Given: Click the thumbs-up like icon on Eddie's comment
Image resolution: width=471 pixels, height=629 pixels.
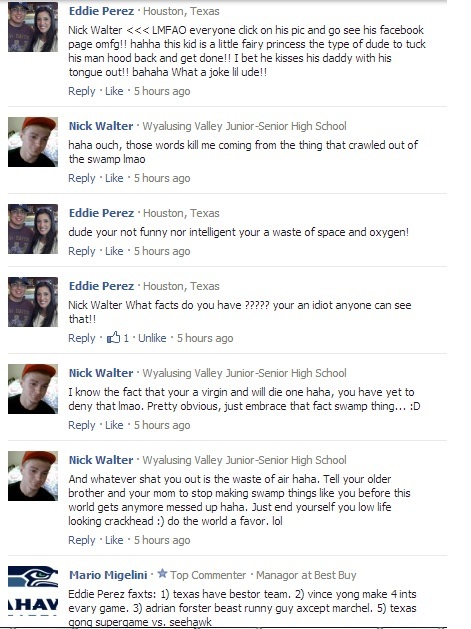Looking at the screenshot, I should [x=113, y=338].
